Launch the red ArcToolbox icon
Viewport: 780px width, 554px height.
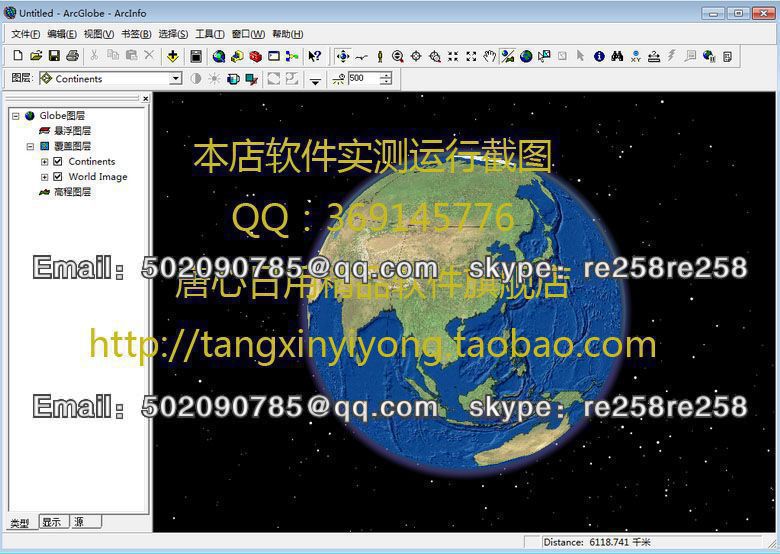pos(255,56)
